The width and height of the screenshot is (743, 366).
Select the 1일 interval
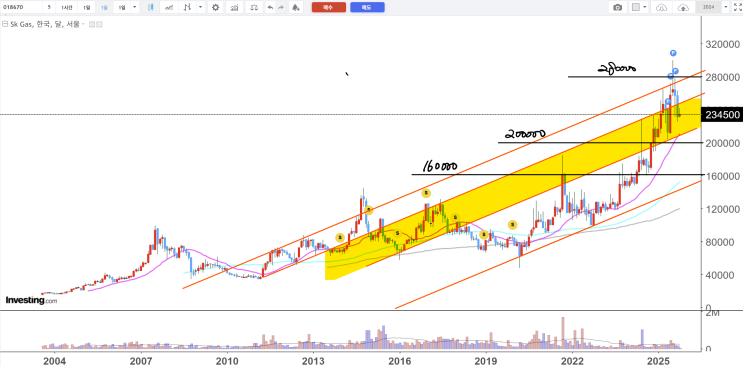pyautogui.click(x=86, y=7)
